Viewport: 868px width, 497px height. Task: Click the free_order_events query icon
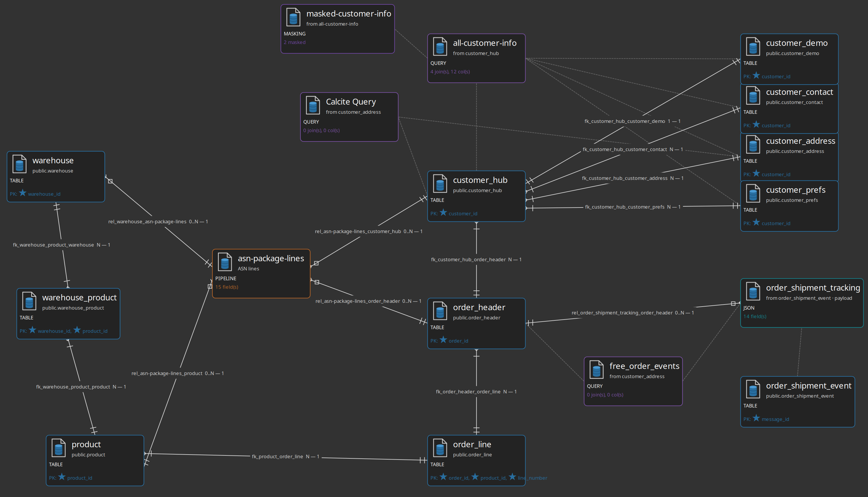tap(596, 370)
